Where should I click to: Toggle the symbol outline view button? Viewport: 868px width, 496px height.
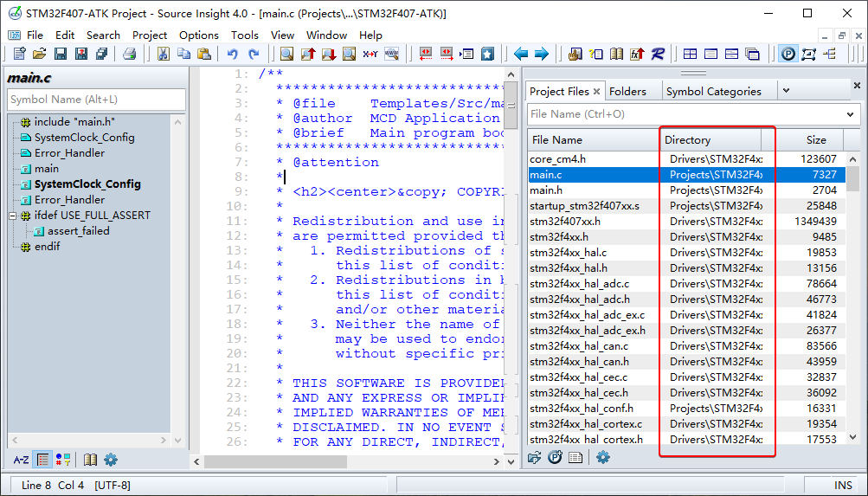[42, 460]
